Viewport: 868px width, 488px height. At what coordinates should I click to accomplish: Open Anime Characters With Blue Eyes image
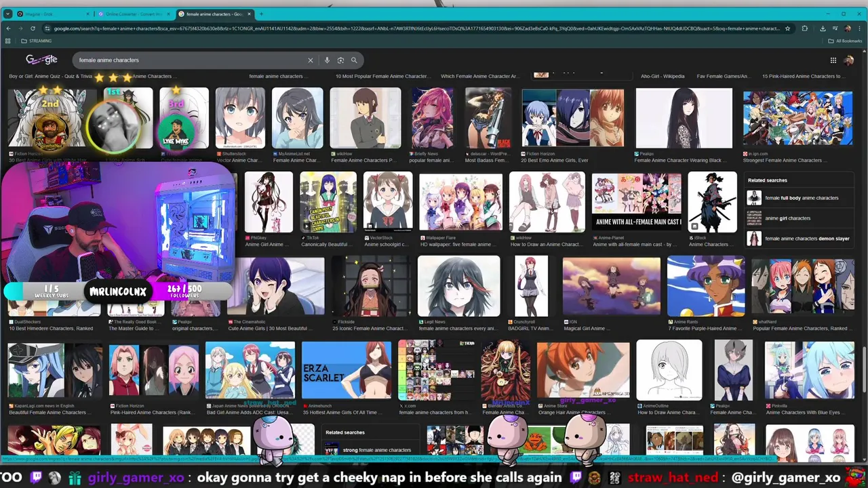click(810, 370)
